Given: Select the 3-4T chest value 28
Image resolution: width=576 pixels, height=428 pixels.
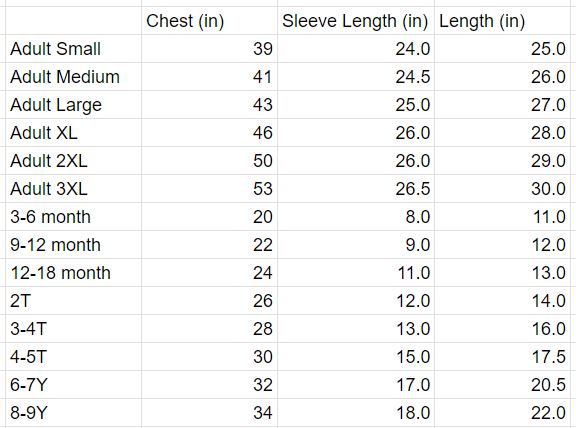Looking at the screenshot, I should pos(209,329).
